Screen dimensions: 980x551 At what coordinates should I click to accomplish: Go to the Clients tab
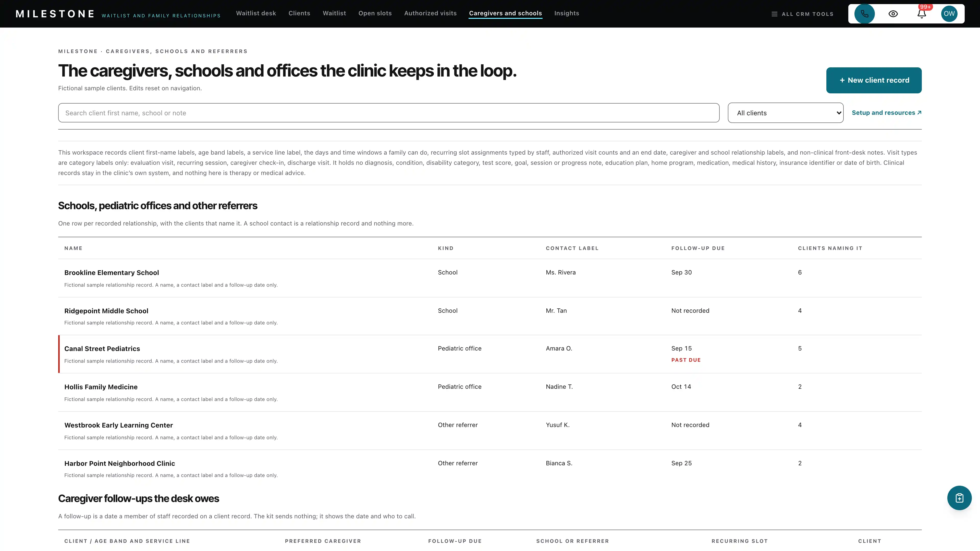pyautogui.click(x=299, y=13)
